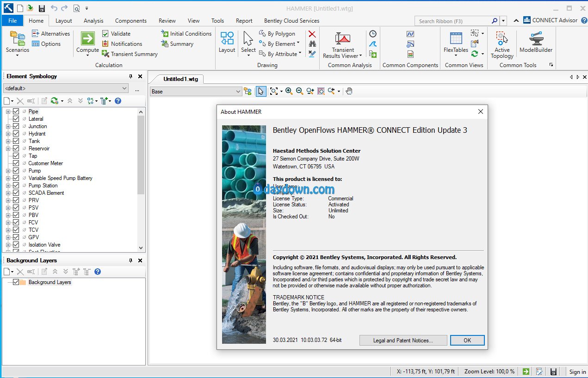Switch to the Analysis ribbon tab
The width and height of the screenshot is (588, 378).
[93, 21]
